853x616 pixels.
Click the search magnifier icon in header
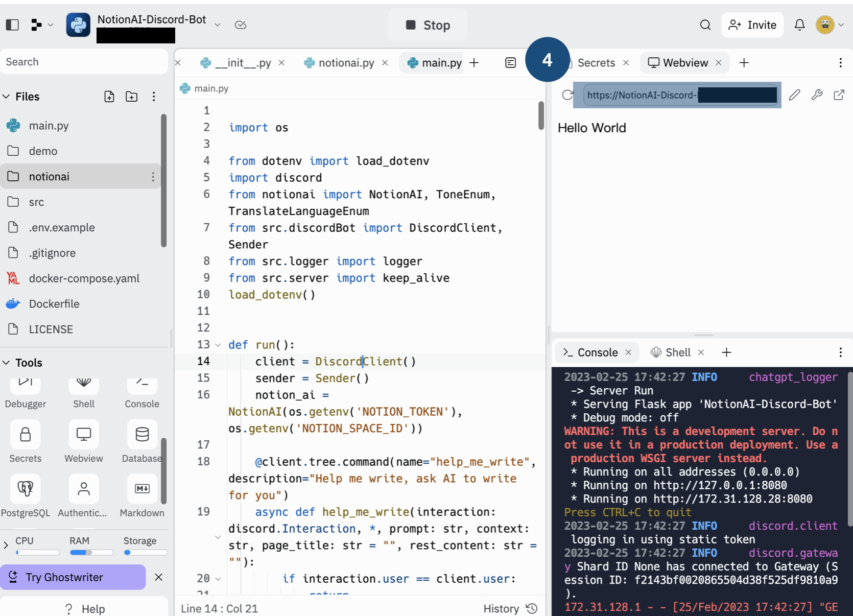705,25
